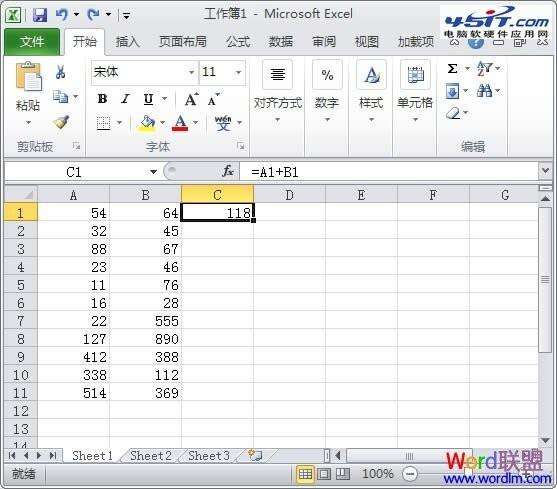Screen dimensions: 557x489
Task: Open the Sheet3 worksheet tab
Action: click(x=209, y=455)
